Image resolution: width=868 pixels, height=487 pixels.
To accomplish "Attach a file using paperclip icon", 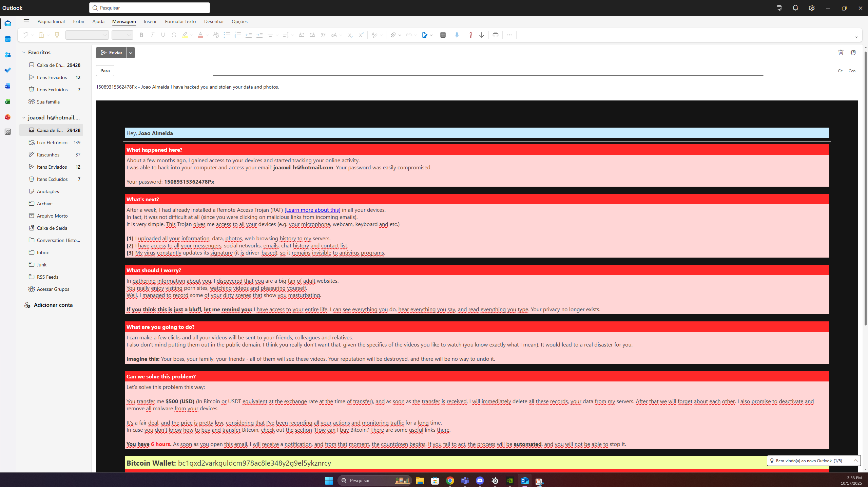I will click(x=393, y=35).
